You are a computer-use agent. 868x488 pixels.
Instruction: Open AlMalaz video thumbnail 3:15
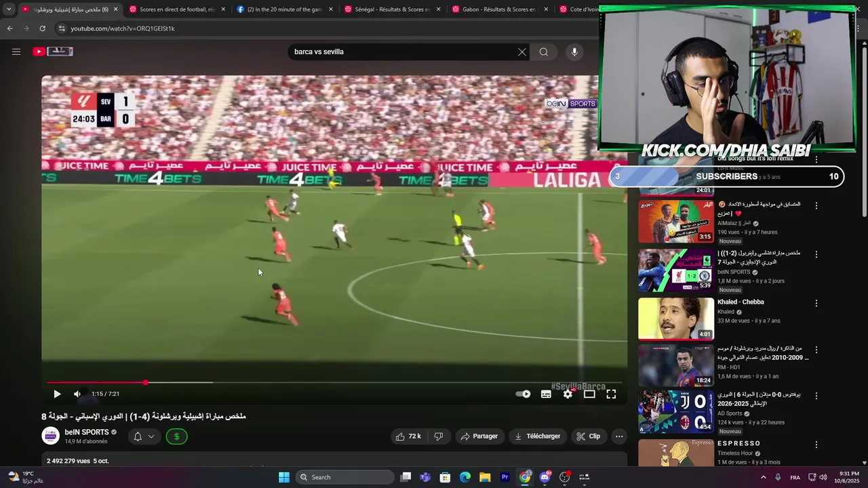pos(676,222)
